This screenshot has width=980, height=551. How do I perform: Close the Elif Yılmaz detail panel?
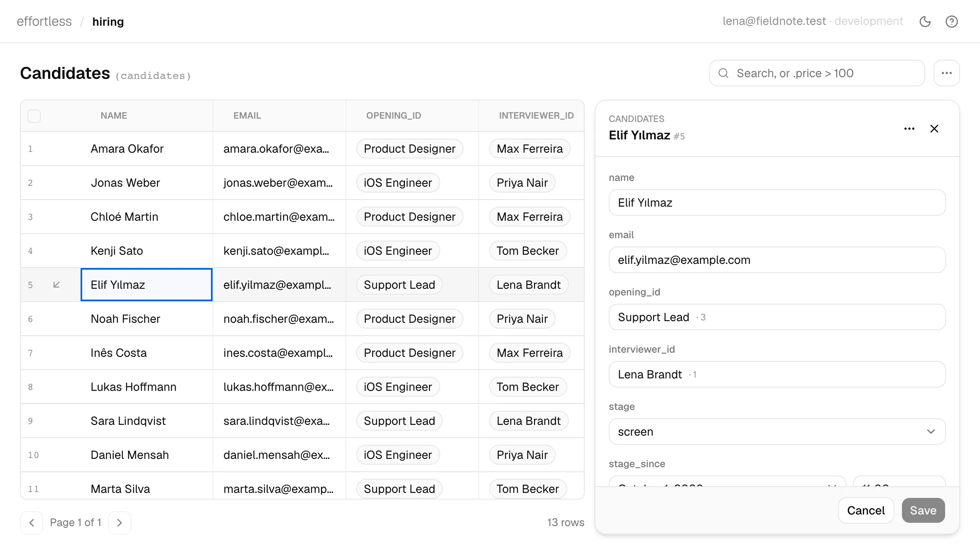(x=934, y=129)
